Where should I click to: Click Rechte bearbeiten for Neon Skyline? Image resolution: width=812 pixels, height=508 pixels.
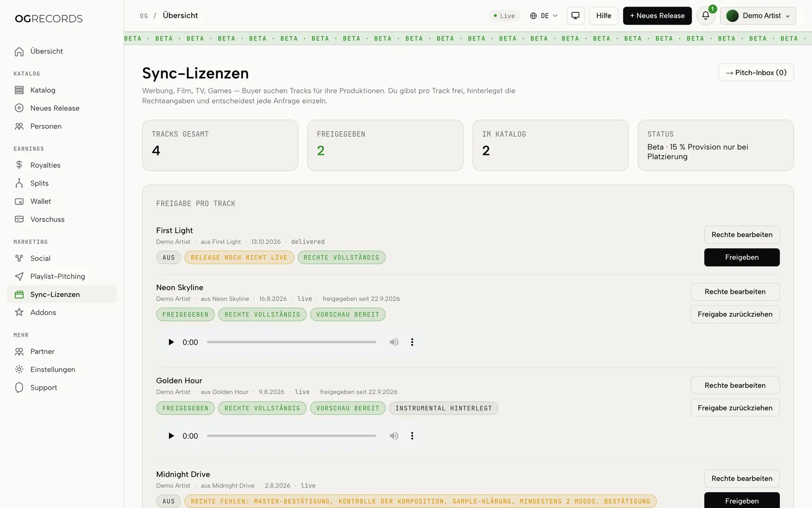(x=735, y=292)
